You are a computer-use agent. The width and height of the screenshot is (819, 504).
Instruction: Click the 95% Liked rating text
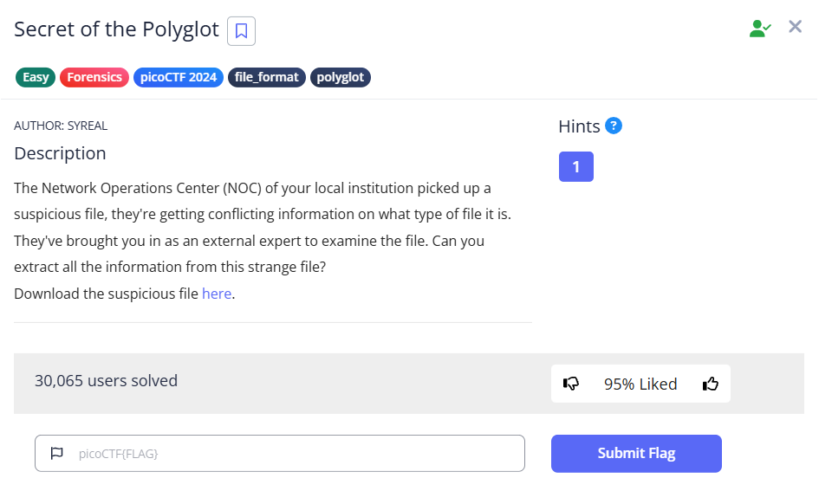coord(640,384)
